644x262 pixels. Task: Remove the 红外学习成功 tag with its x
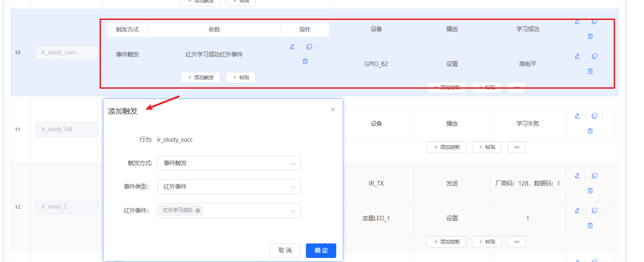coord(198,210)
